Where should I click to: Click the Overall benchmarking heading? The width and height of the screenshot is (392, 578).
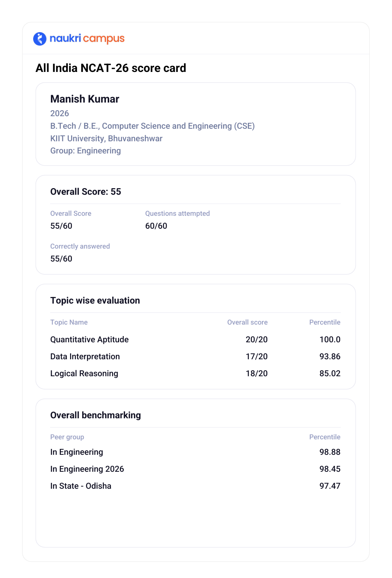pos(96,415)
